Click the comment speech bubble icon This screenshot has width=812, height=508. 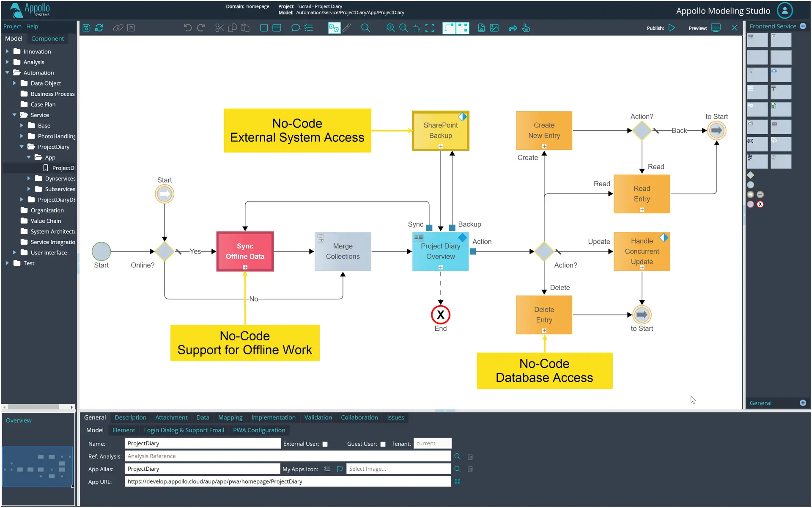point(296,28)
